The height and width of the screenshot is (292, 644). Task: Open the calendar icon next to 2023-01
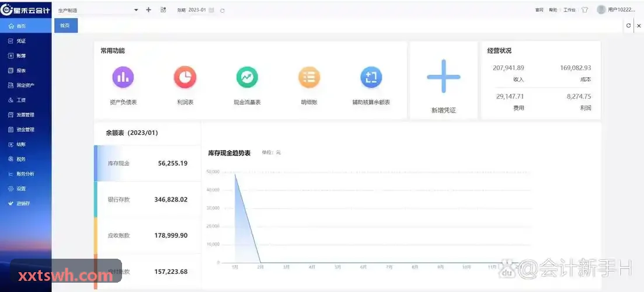[211, 11]
